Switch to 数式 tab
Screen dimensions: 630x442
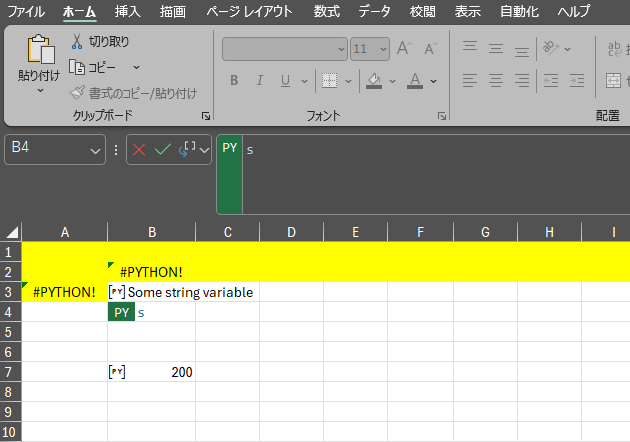pos(327,11)
